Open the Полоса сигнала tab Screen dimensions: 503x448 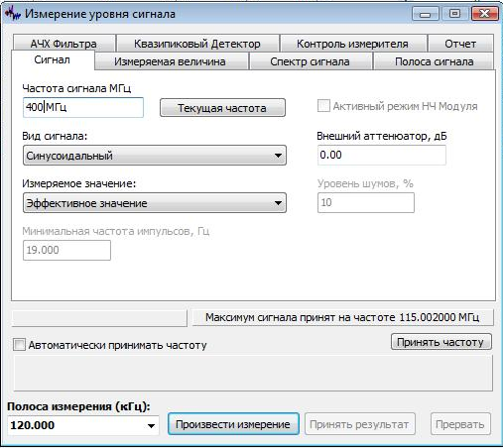click(434, 61)
